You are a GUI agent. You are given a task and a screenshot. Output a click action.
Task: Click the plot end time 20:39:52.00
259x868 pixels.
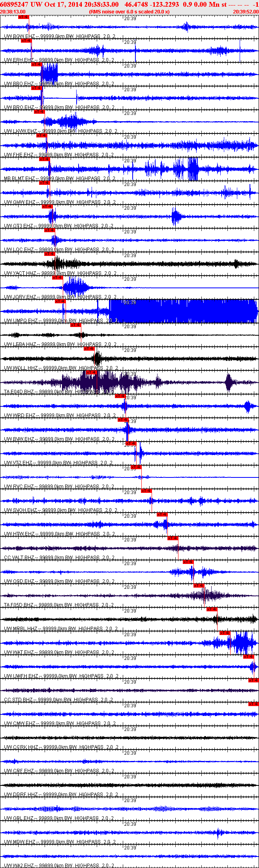[x=246, y=12]
